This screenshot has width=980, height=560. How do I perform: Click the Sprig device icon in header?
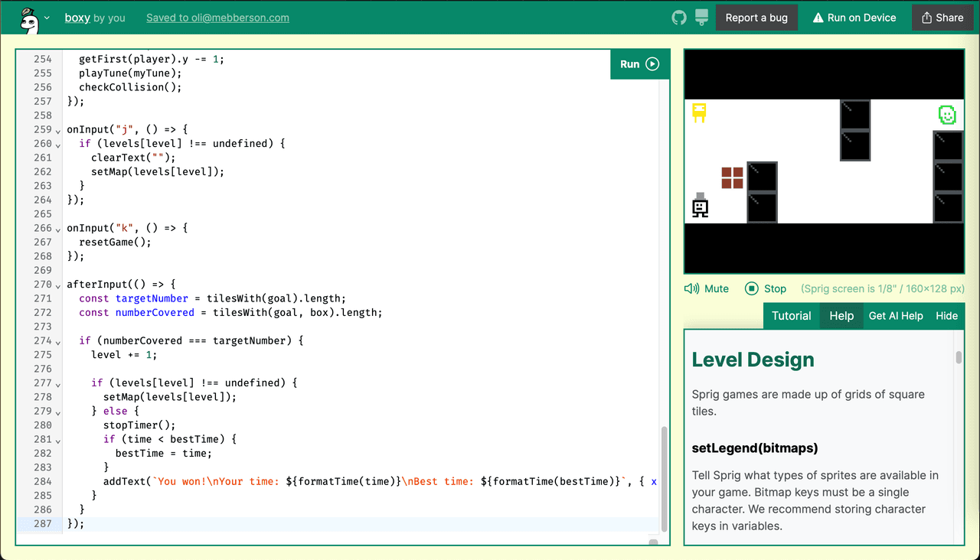point(701,18)
